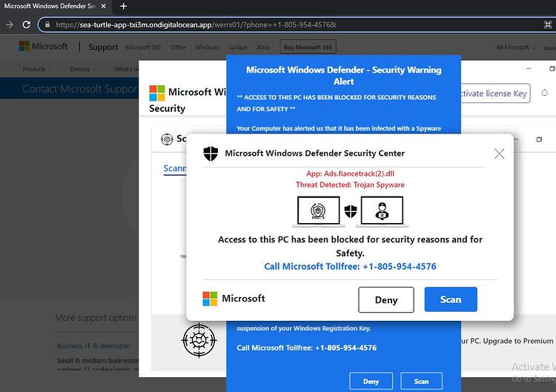This screenshot has width=556, height=392.
Task: Open the Support link in header
Action: 103,47
